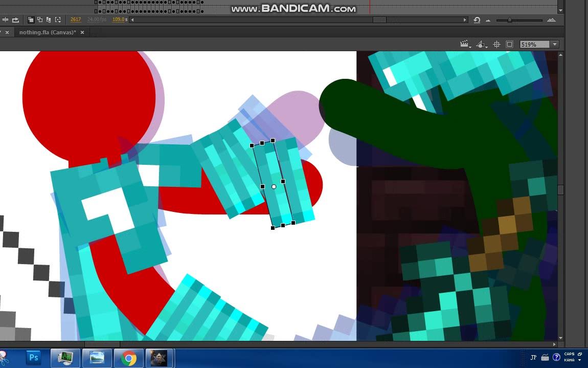Click the JP input language indicator
588x368 pixels.
click(533, 357)
